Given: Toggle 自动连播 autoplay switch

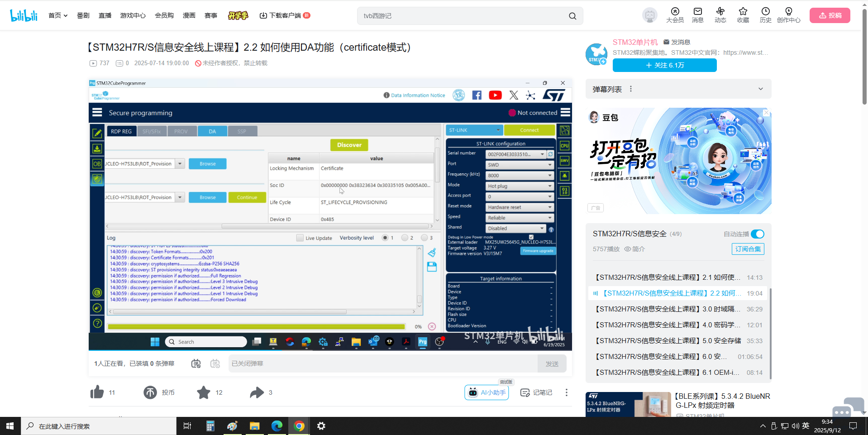Looking at the screenshot, I should point(758,234).
